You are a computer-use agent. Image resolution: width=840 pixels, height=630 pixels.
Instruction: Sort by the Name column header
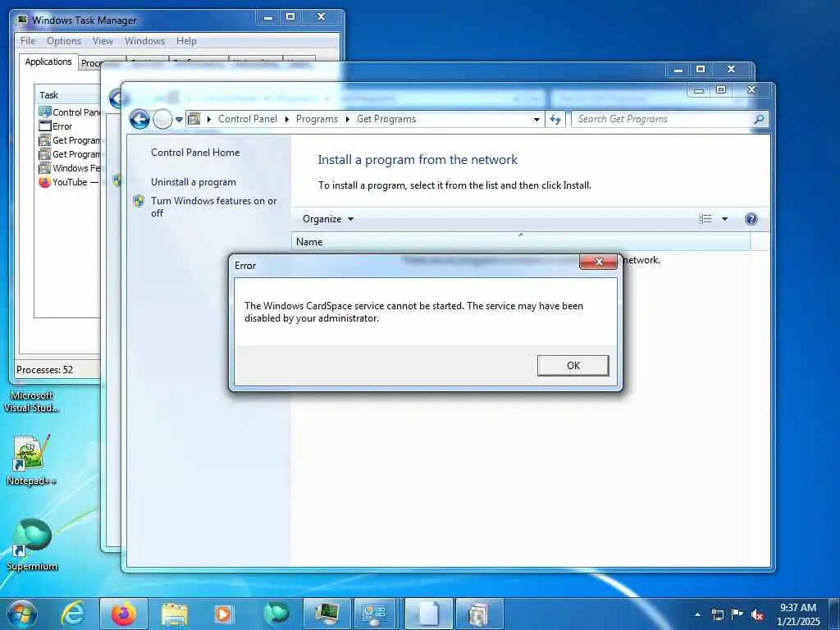pyautogui.click(x=520, y=242)
